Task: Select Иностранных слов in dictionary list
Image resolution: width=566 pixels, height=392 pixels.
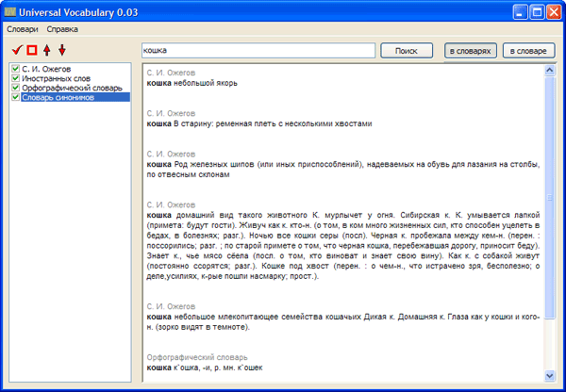Action: (56, 78)
